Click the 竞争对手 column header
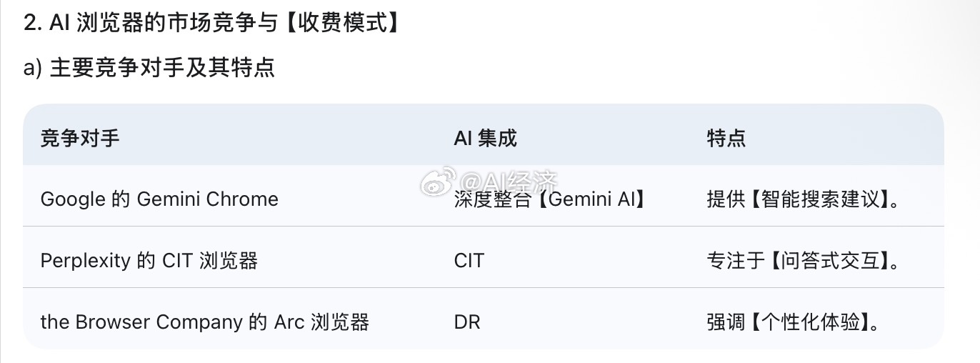The image size is (980, 363). tap(80, 137)
